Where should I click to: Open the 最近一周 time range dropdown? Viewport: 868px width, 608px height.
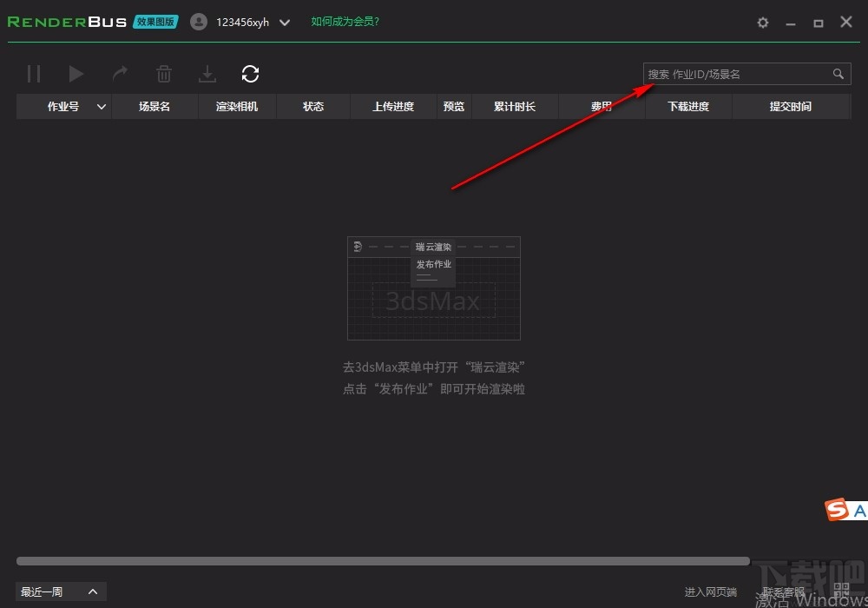pos(61,591)
